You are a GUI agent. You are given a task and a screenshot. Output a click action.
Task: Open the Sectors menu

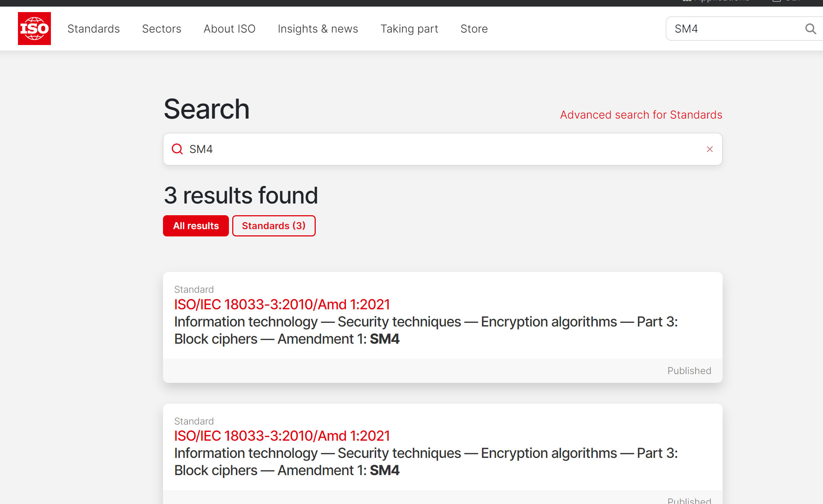[x=162, y=29]
